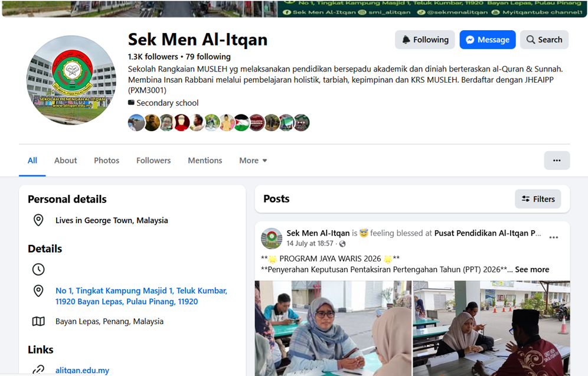Click the Personal details heading
The width and height of the screenshot is (588, 376).
tap(67, 199)
